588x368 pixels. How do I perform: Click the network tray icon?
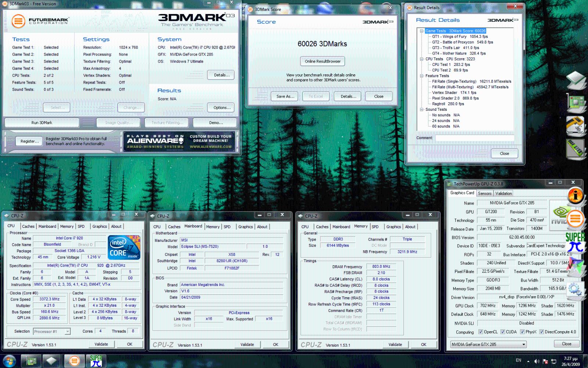click(x=553, y=361)
